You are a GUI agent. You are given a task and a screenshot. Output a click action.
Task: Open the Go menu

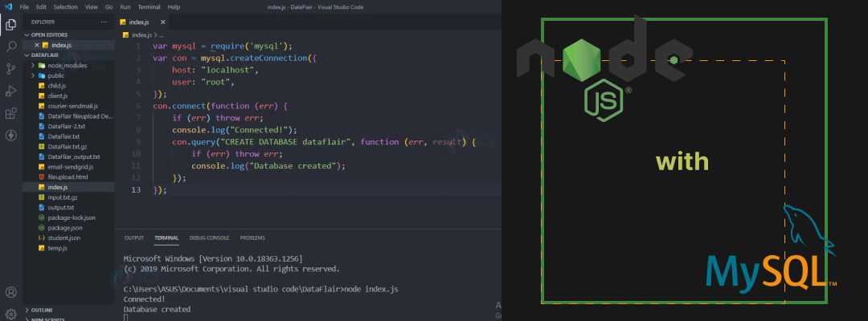109,6
